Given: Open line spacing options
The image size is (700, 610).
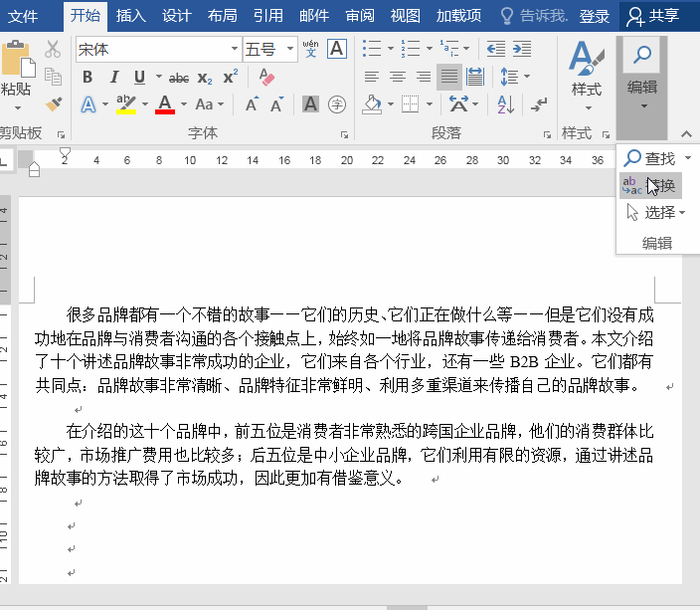Looking at the screenshot, I should coord(514,77).
